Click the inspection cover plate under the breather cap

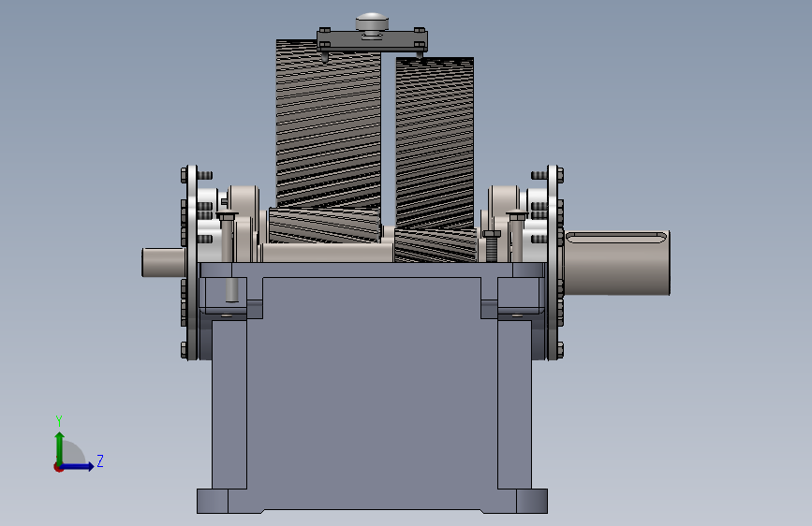coord(373,40)
